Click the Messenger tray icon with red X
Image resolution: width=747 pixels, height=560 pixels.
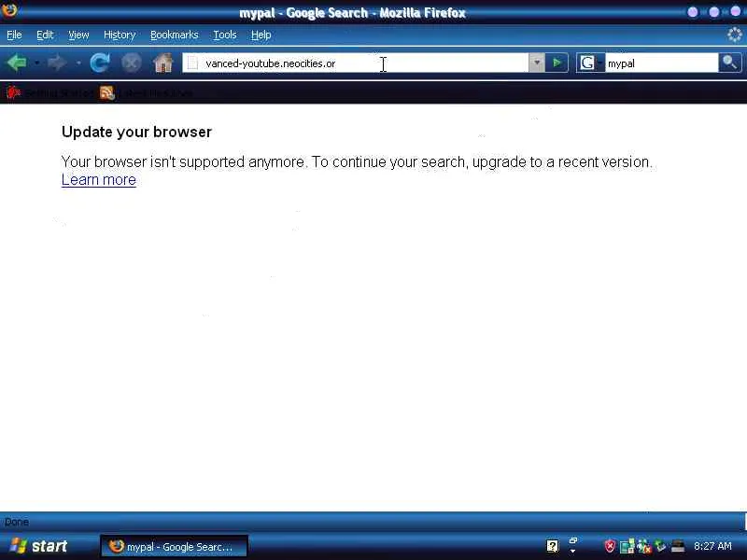(x=643, y=546)
